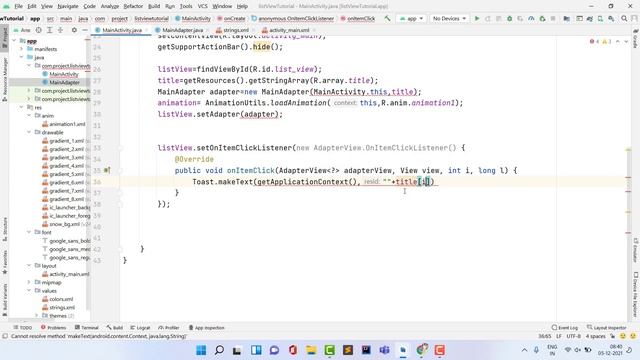Open the File menu
The width and height of the screenshot is (640, 360).
click(18, 6)
